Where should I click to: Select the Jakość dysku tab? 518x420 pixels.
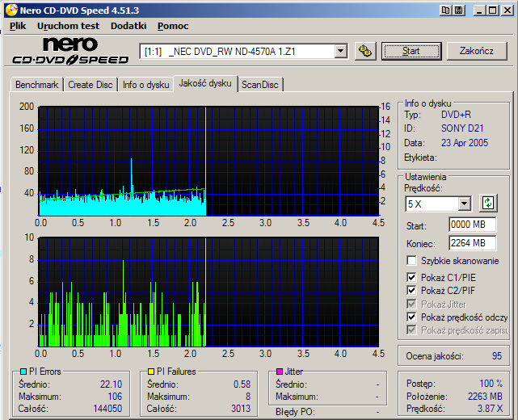205,83
